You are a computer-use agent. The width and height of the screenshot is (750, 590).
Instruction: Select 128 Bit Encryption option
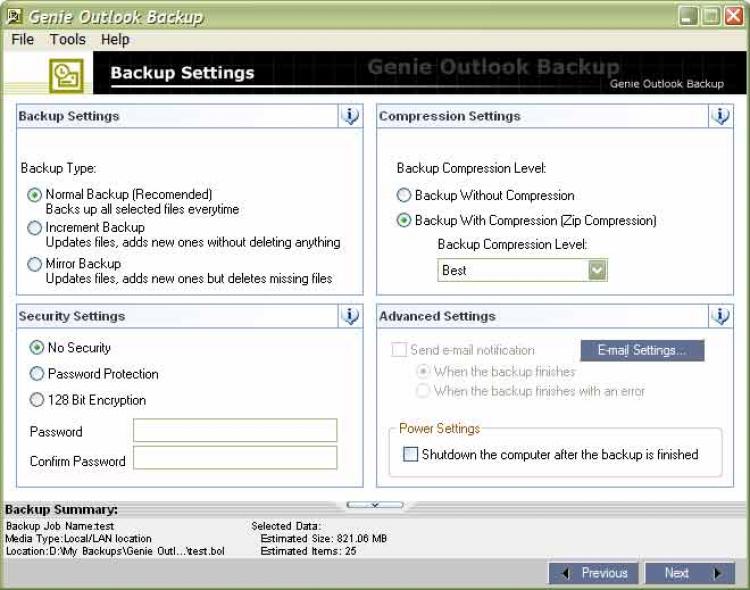(x=37, y=400)
